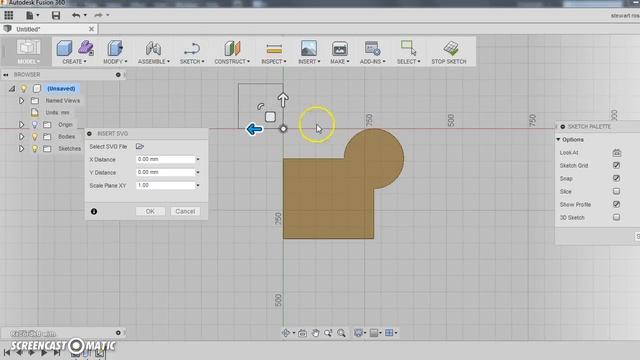Select the Units: mm item

pos(57,113)
